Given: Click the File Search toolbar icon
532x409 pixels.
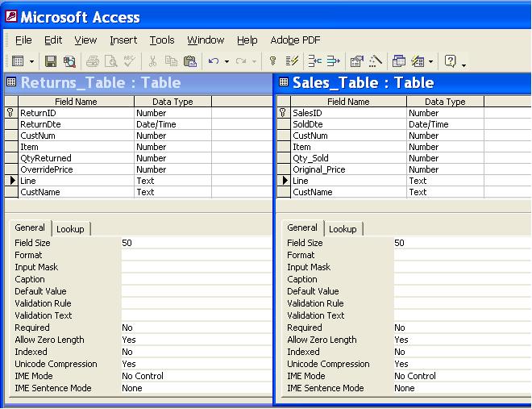Looking at the screenshot, I should pos(69,61).
